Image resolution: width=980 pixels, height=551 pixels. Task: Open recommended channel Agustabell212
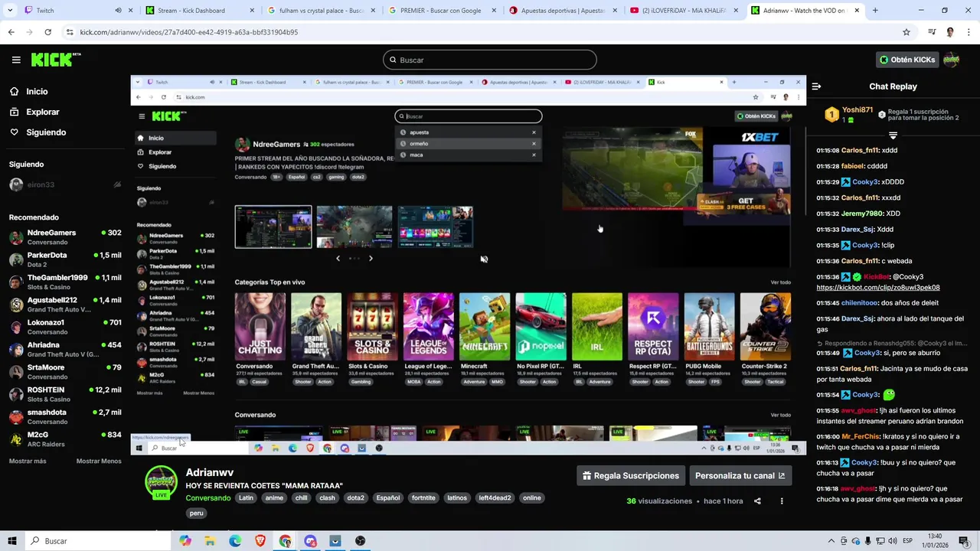[65, 305]
